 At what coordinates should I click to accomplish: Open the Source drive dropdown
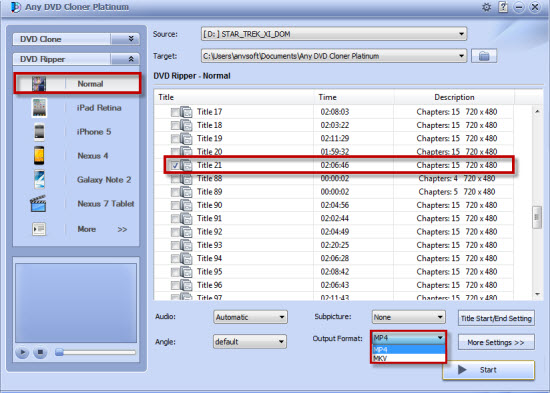[334, 34]
